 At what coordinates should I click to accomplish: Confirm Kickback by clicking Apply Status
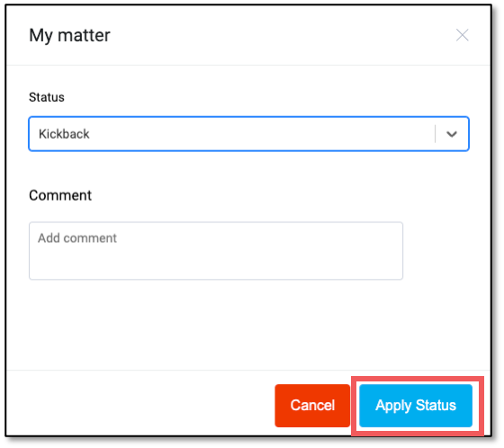point(416,405)
